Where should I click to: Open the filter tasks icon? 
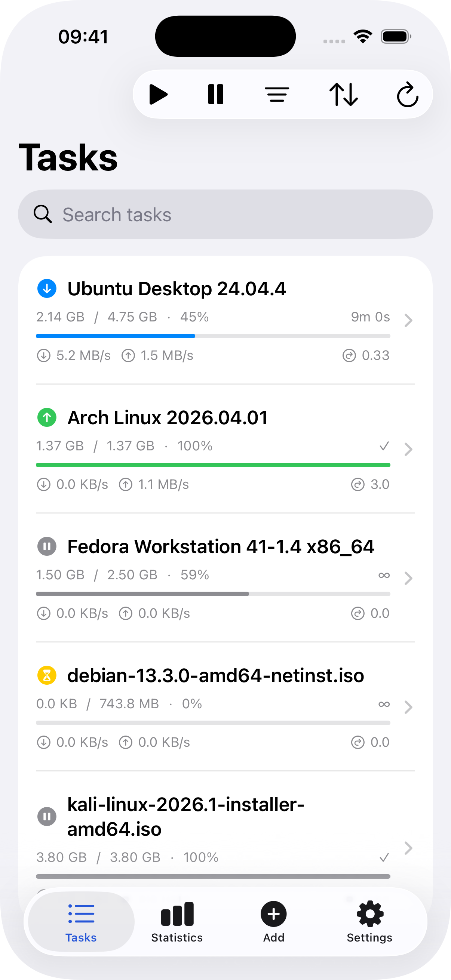[277, 94]
